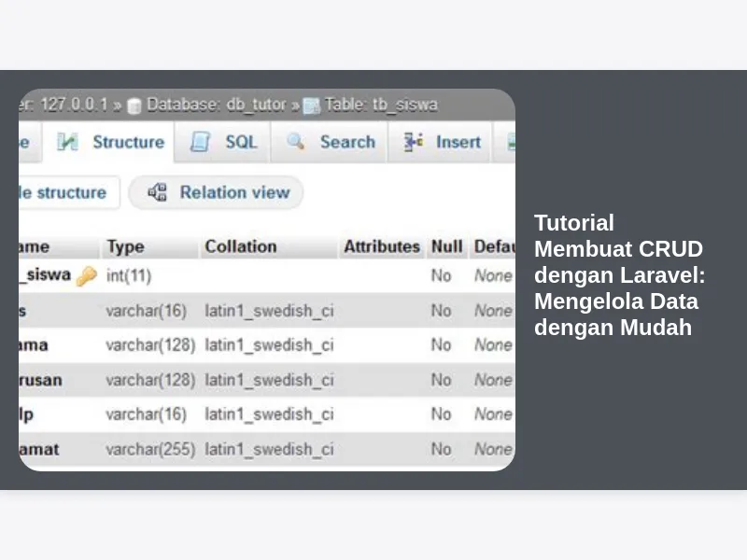Click the Null column header
Viewport: 747px width, 560px height.
[447, 246]
